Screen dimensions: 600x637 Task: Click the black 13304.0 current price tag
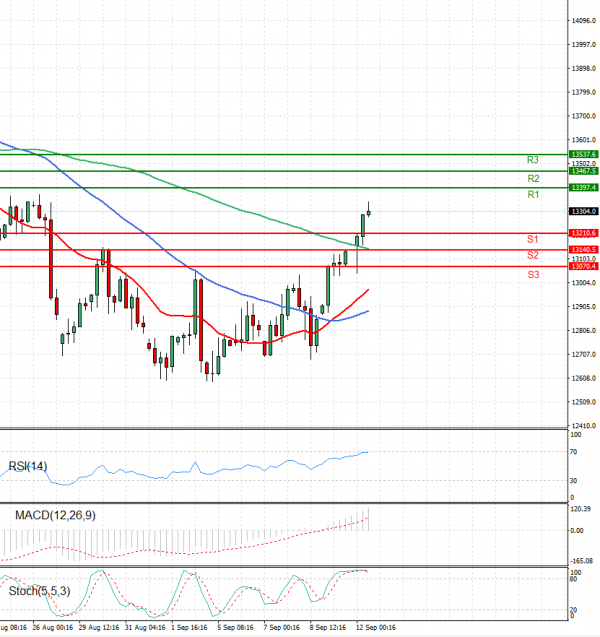[x=583, y=211]
